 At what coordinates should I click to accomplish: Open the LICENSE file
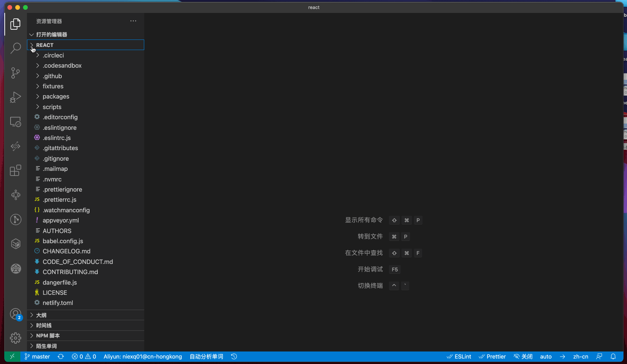point(86,292)
